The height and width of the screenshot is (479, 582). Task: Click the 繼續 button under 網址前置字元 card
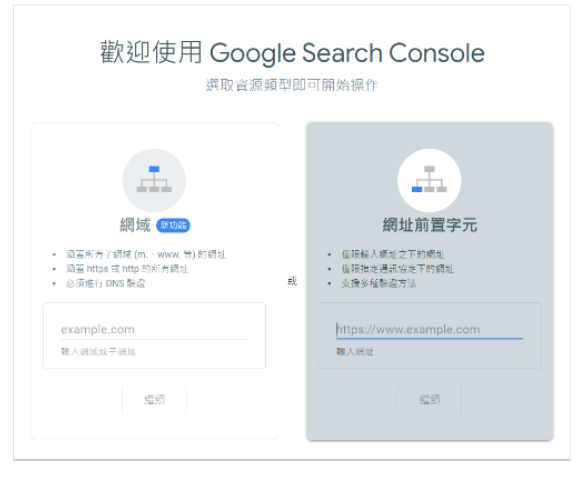429,400
